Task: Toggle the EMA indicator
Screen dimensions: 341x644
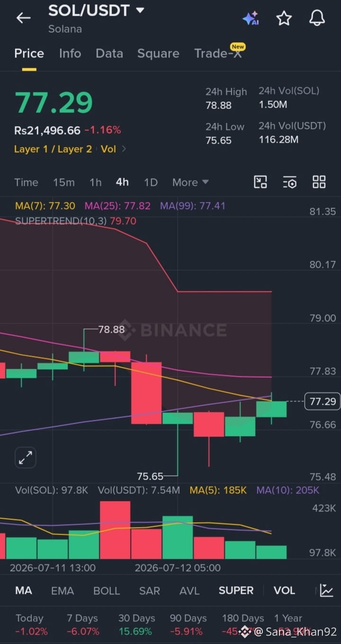Action: (63, 590)
